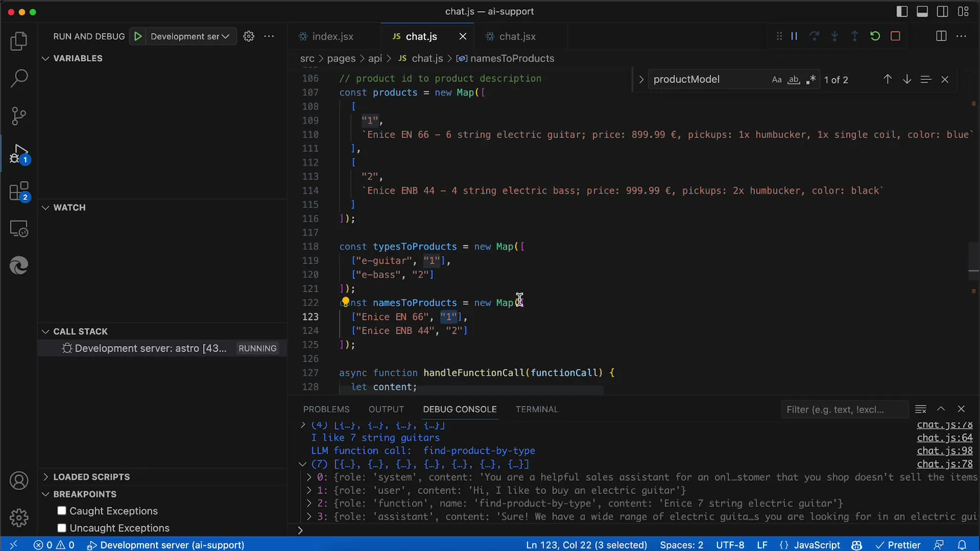Enable Caught Exceptions breakpoint
This screenshot has width=980, height=551.
[x=62, y=511]
